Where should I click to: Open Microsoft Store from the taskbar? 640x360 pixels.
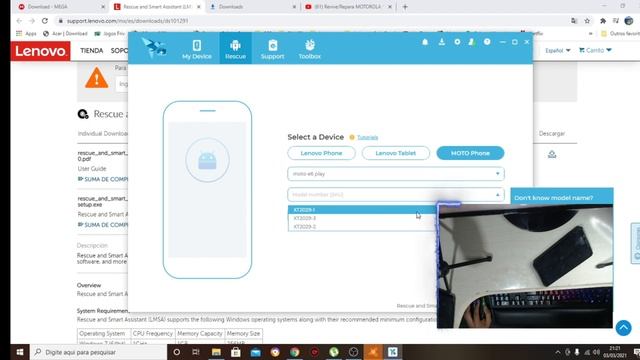(236, 352)
